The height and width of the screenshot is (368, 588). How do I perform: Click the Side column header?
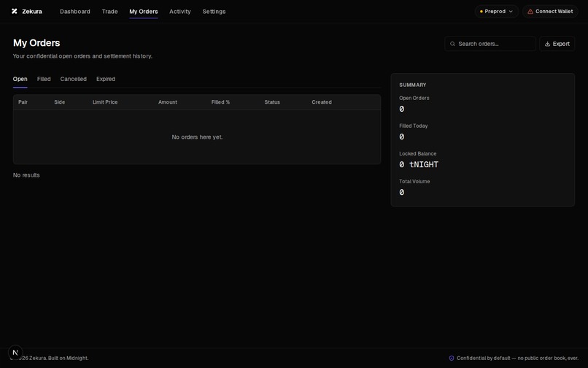[x=60, y=102]
